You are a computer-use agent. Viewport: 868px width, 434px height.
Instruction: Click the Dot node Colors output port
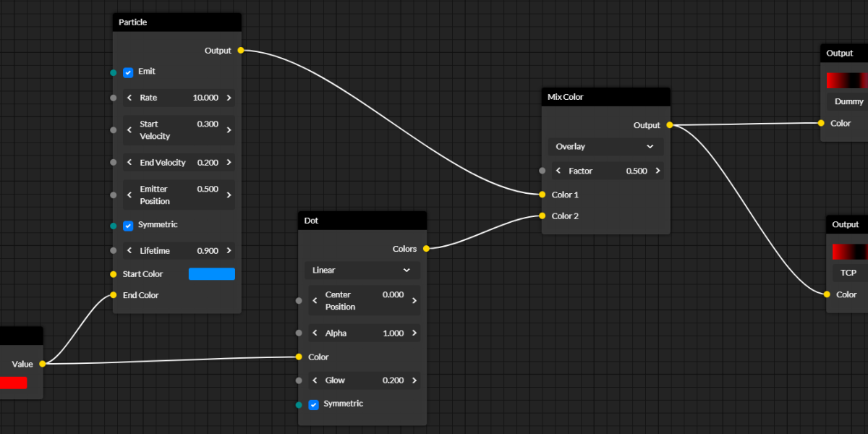426,249
